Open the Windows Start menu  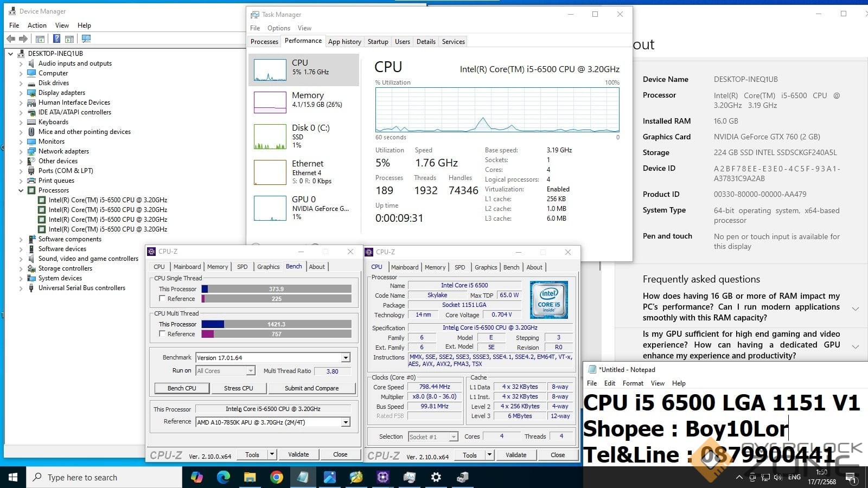[13, 477]
